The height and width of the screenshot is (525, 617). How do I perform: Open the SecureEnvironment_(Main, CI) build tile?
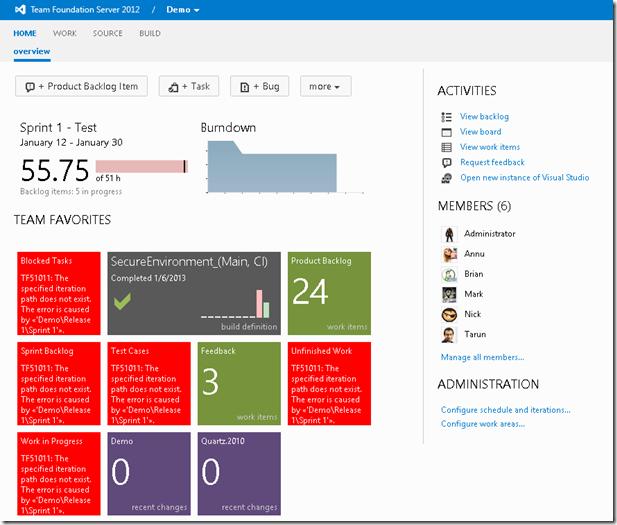194,294
